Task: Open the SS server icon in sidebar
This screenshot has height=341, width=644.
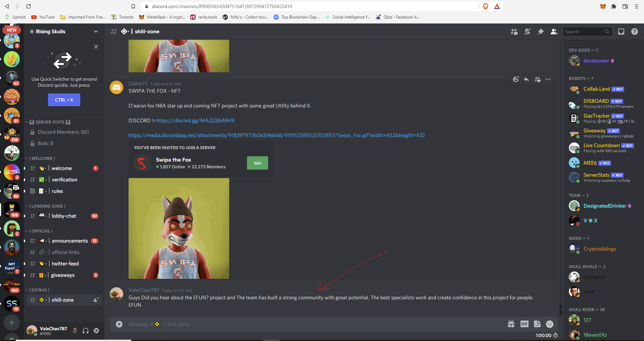Action: pyautogui.click(x=12, y=303)
